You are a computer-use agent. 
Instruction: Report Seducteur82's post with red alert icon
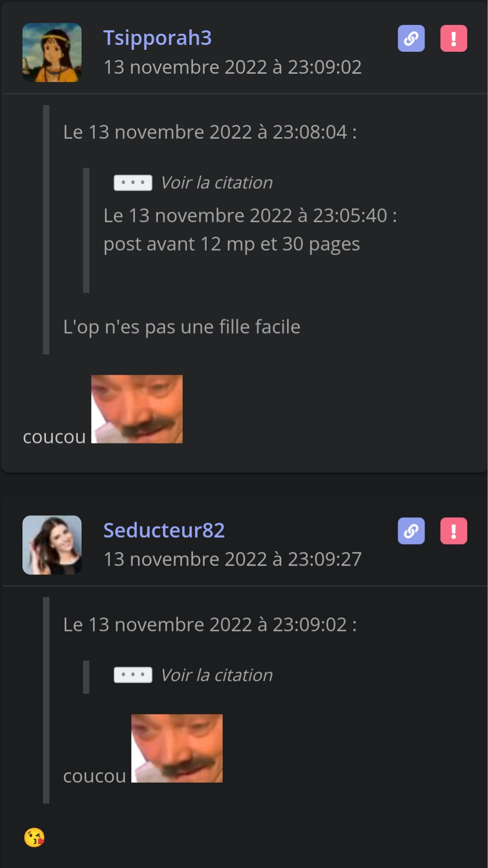tap(453, 530)
